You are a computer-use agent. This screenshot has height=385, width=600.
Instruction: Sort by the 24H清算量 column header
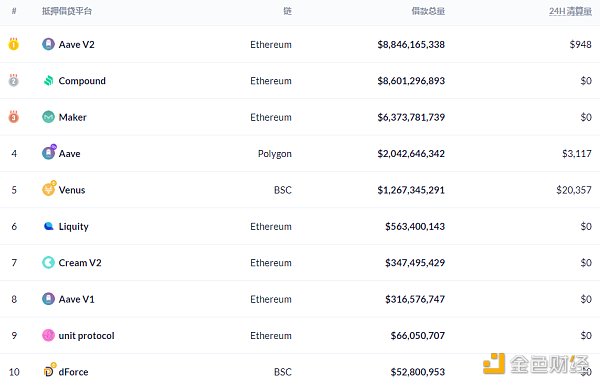(570, 11)
